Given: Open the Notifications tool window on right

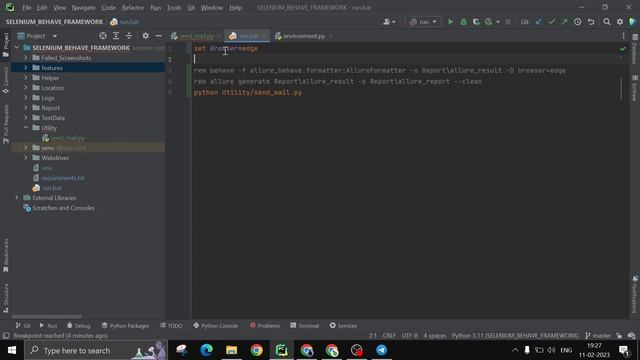Looking at the screenshot, I should (635, 295).
